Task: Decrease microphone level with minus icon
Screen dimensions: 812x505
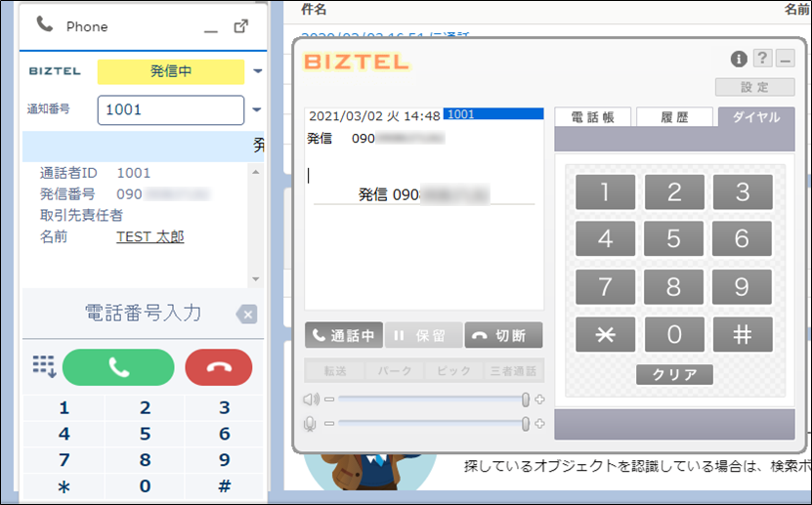Action: click(x=329, y=423)
